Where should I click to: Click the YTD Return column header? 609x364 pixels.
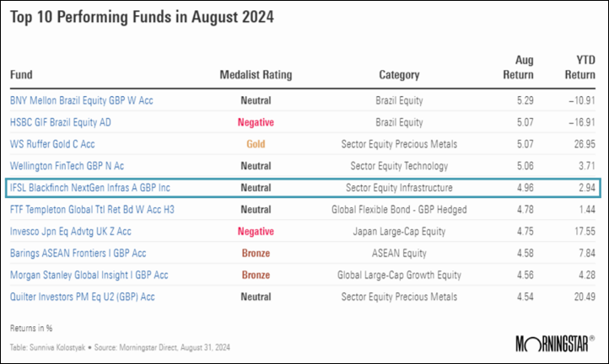(579, 67)
